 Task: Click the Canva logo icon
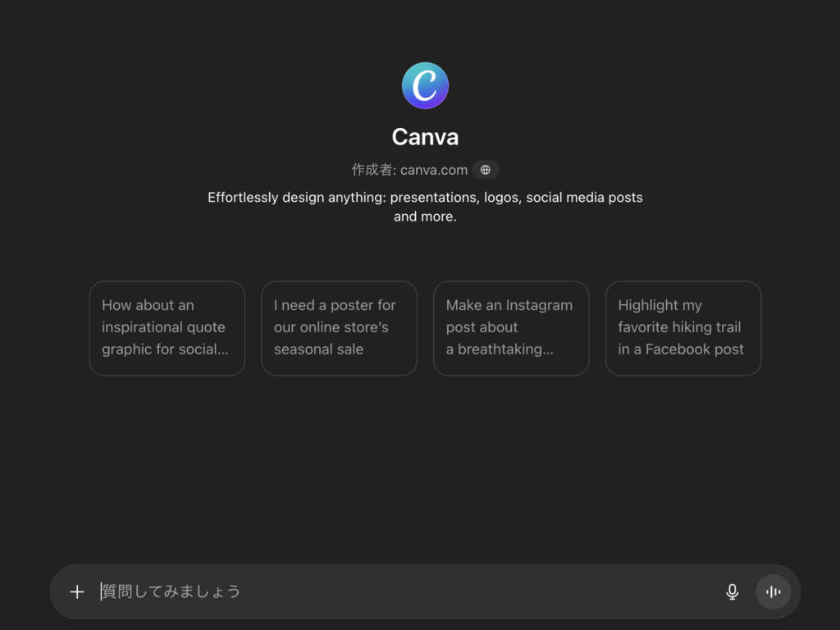coord(425,85)
